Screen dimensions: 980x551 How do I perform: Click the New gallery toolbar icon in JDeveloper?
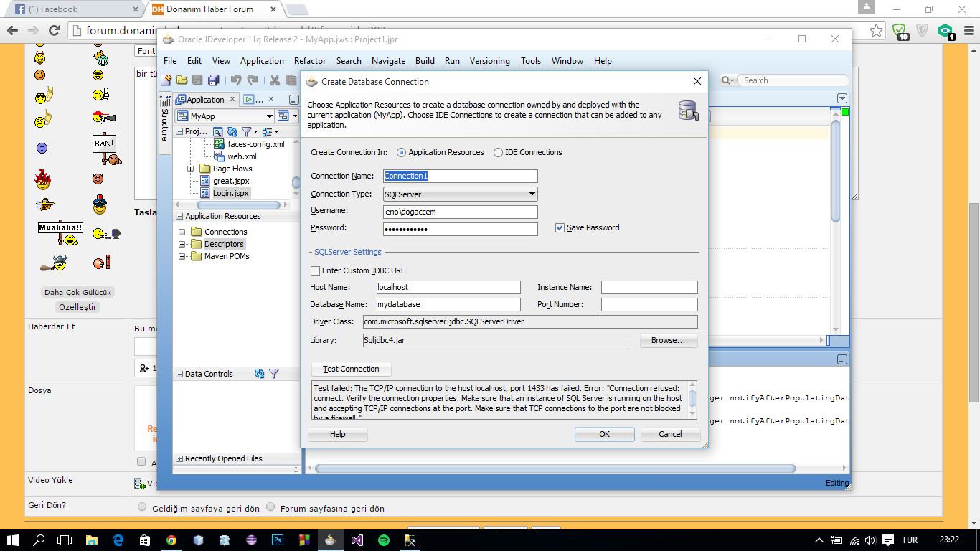pyautogui.click(x=166, y=80)
